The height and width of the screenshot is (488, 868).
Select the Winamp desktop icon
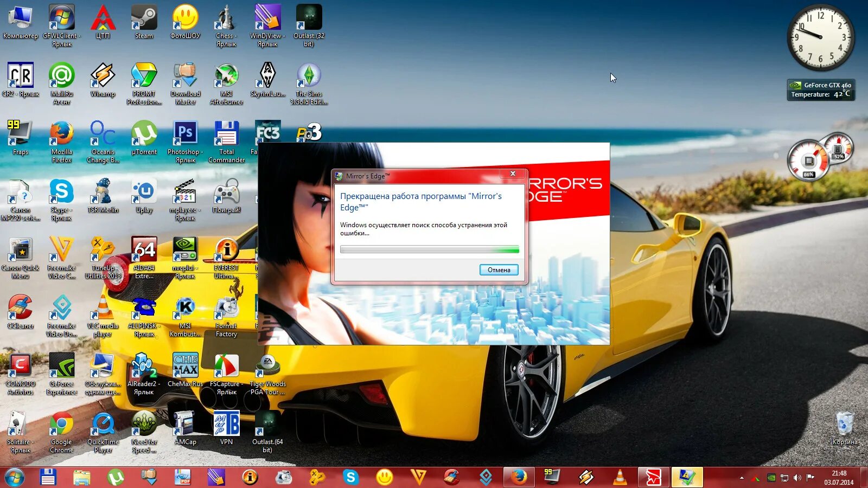click(103, 80)
